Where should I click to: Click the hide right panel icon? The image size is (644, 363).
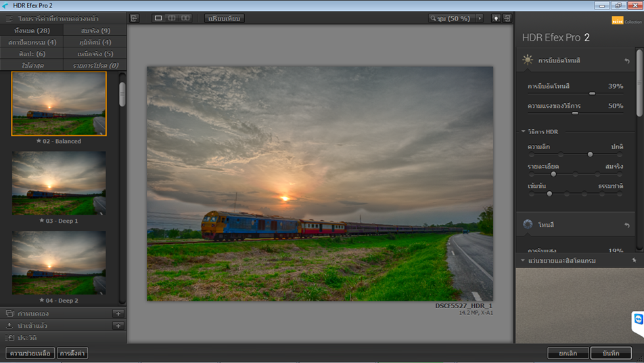(x=507, y=18)
